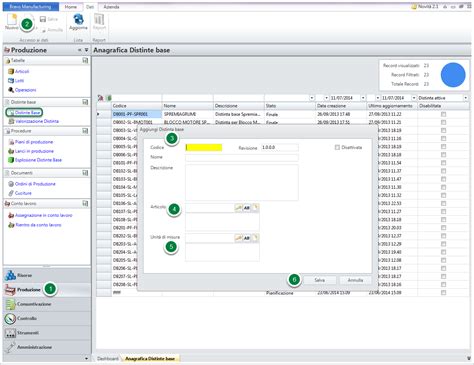Toggle Disabilitata checkbox in the 12.08 row
The height and width of the screenshot is (365, 474).
[x=443, y=260]
